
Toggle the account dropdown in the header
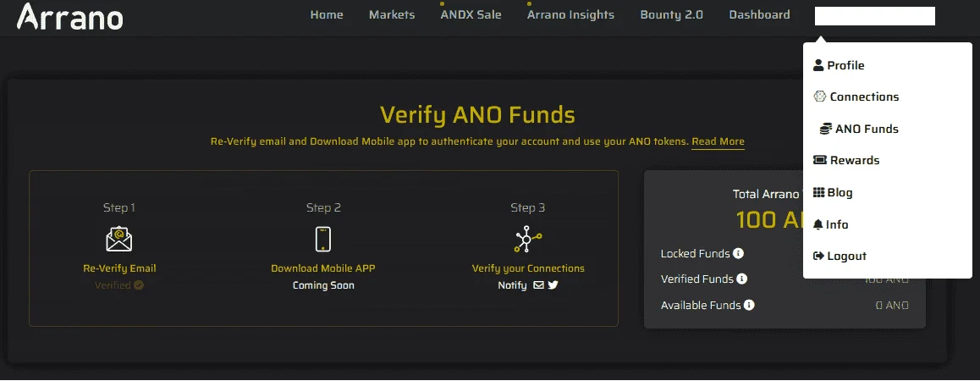click(875, 16)
